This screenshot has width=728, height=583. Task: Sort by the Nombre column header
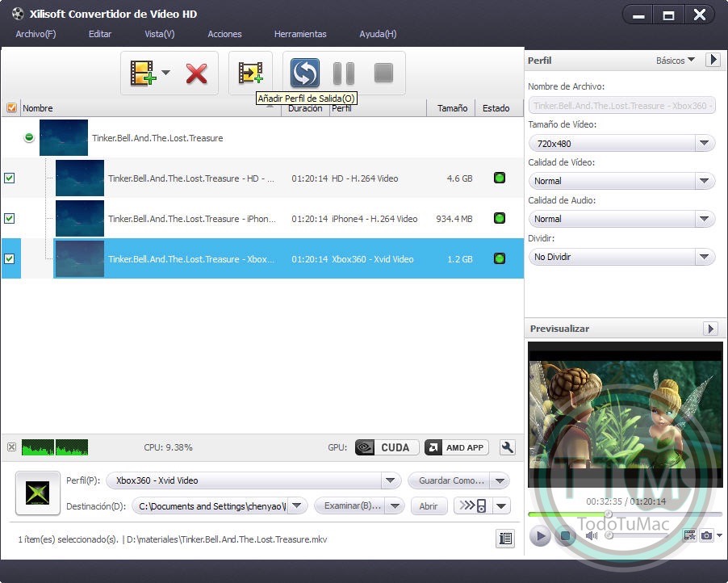click(38, 108)
